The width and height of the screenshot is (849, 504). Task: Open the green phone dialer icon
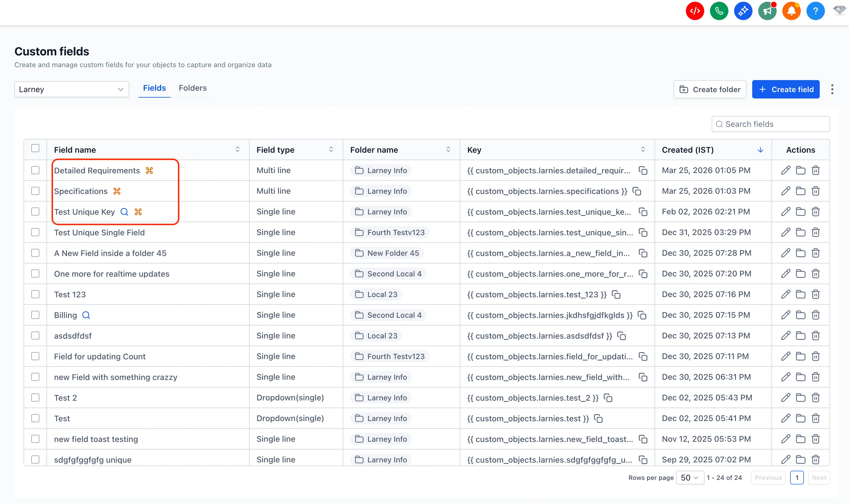(x=719, y=11)
